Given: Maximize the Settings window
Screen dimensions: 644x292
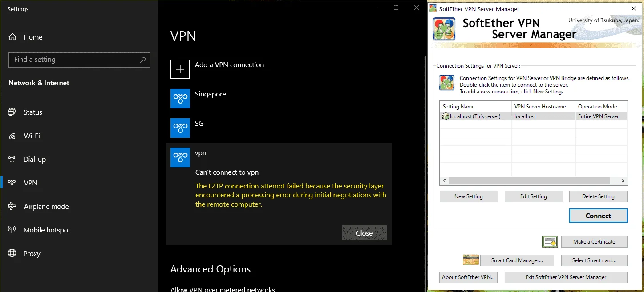Looking at the screenshot, I should coord(396,8).
